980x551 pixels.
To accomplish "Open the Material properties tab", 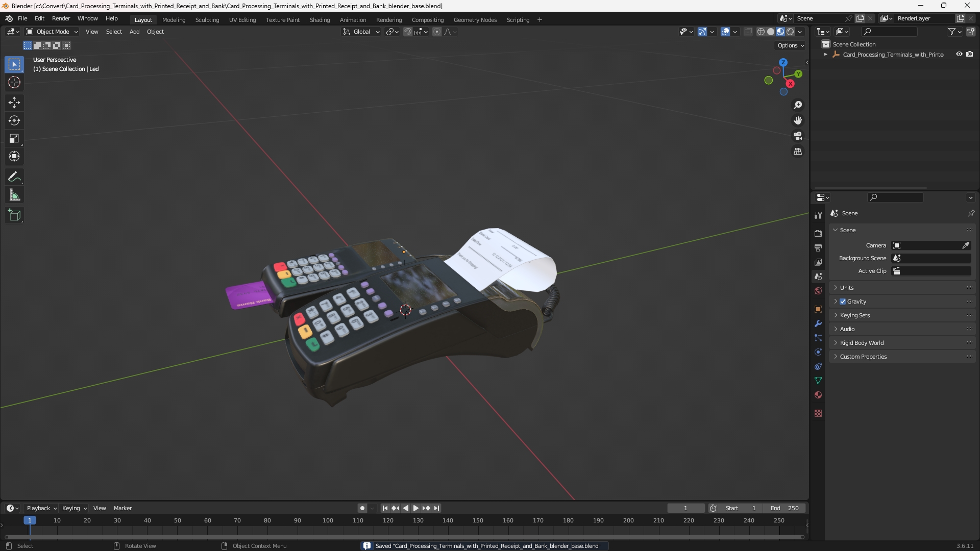I will click(818, 395).
